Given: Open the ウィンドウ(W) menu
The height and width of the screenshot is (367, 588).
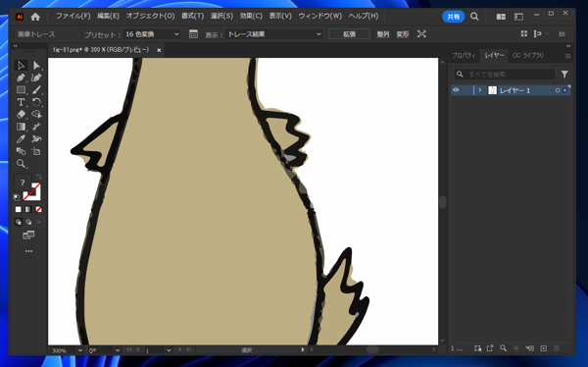Looking at the screenshot, I should point(319,16).
